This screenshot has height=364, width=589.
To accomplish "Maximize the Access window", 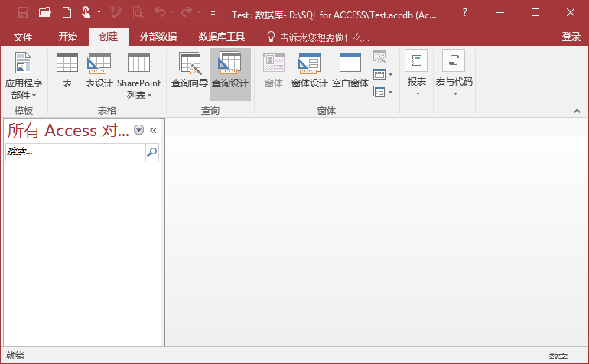I will click(535, 13).
